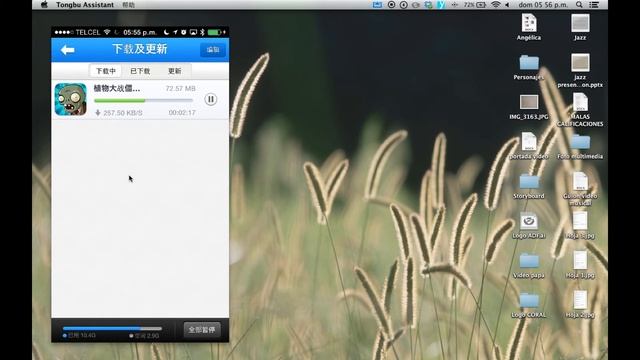Click the green menu bar status icon
This screenshot has height=360, width=640.
point(428,4)
